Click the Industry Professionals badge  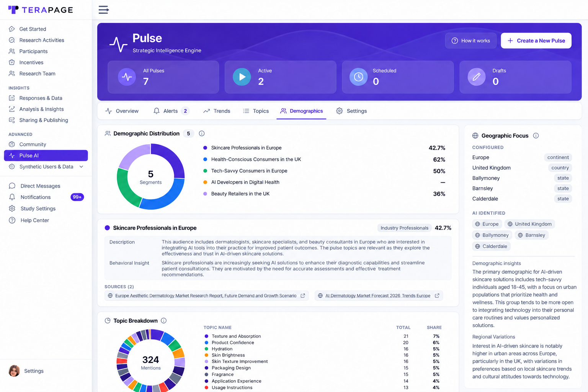(x=404, y=228)
